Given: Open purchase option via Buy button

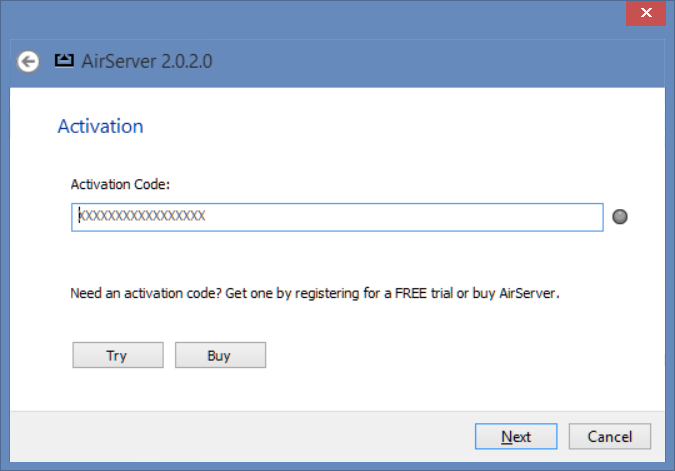Looking at the screenshot, I should [x=220, y=355].
